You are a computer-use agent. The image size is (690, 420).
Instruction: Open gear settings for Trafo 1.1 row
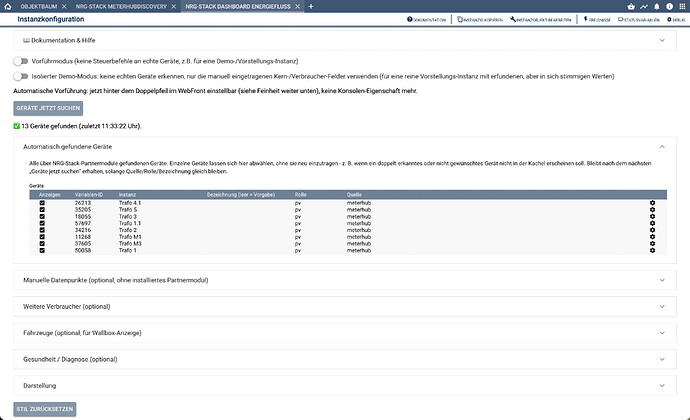pyautogui.click(x=652, y=223)
